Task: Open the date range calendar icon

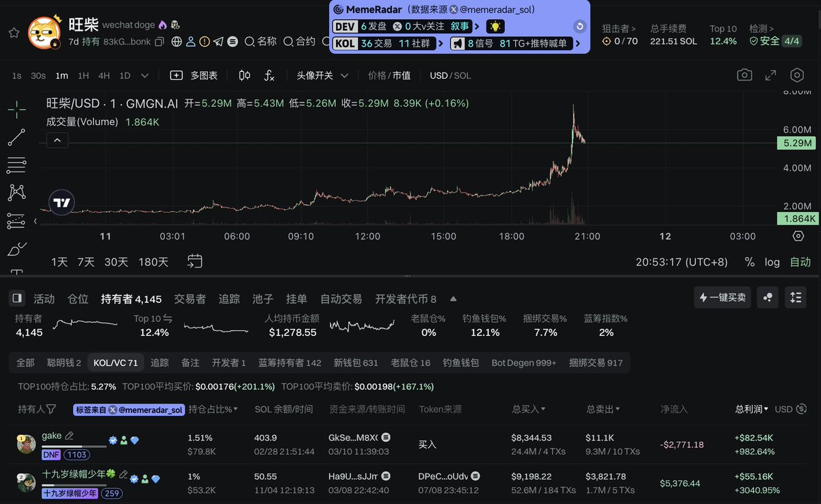Action: click(194, 261)
